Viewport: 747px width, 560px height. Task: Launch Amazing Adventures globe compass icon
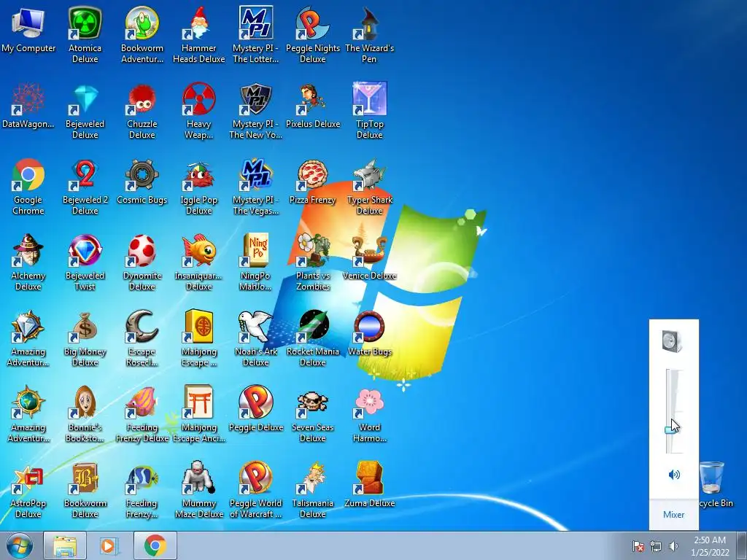tap(28, 414)
